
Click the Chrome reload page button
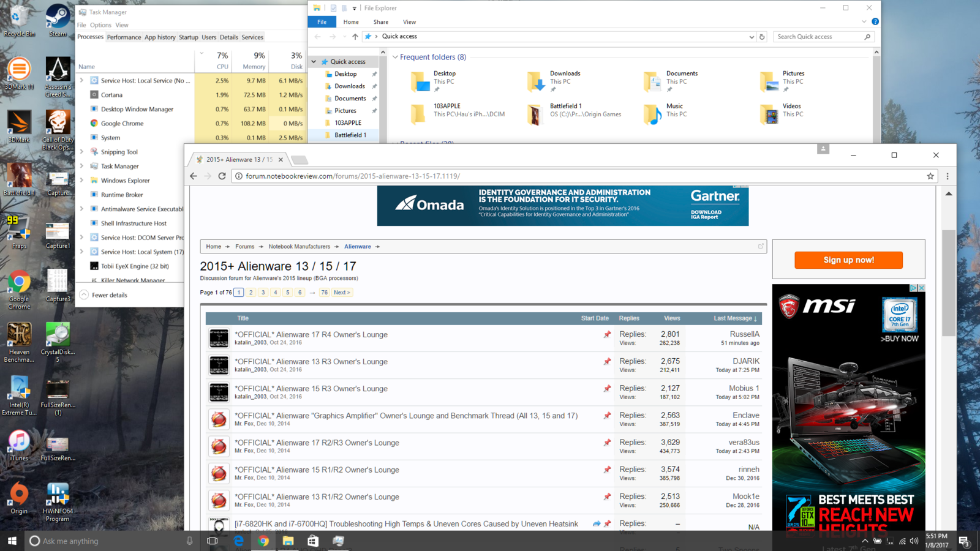pyautogui.click(x=222, y=176)
